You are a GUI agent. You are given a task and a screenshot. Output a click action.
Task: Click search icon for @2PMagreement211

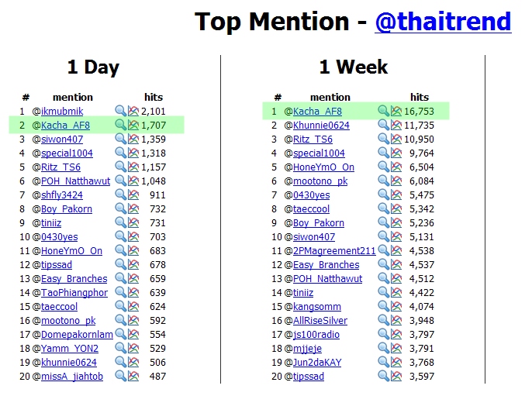(383, 250)
